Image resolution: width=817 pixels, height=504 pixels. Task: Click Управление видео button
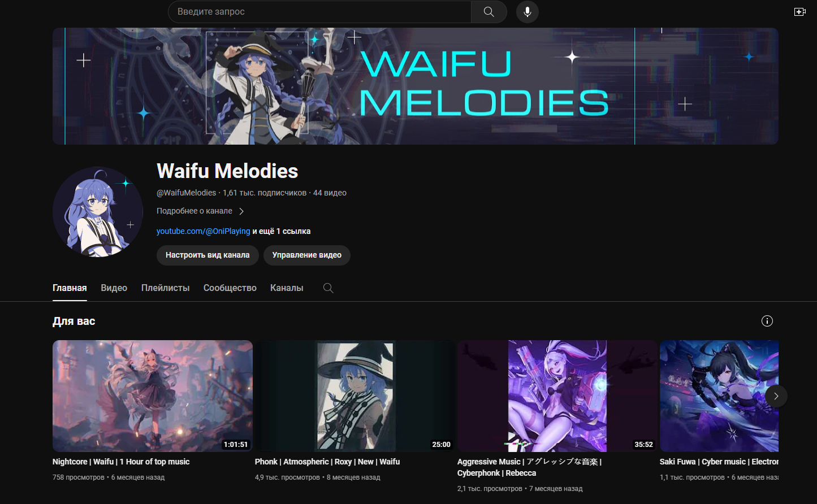click(307, 255)
